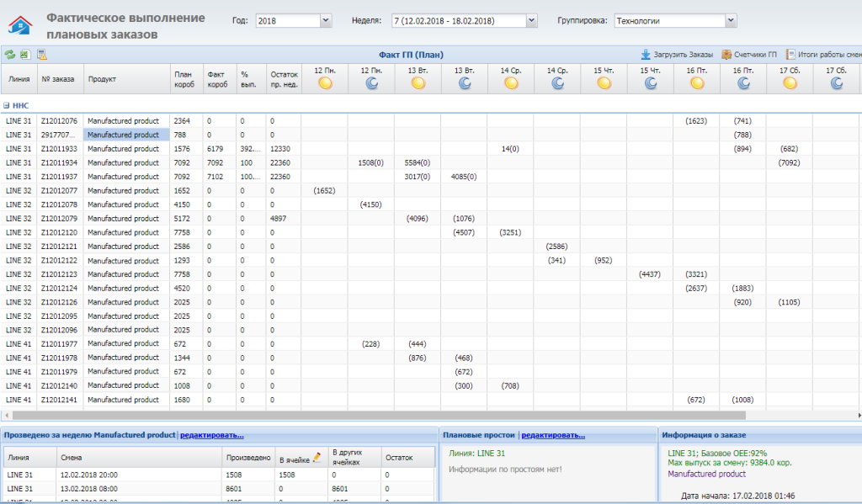
Task: Click the blue house logo
Action: click(x=19, y=25)
